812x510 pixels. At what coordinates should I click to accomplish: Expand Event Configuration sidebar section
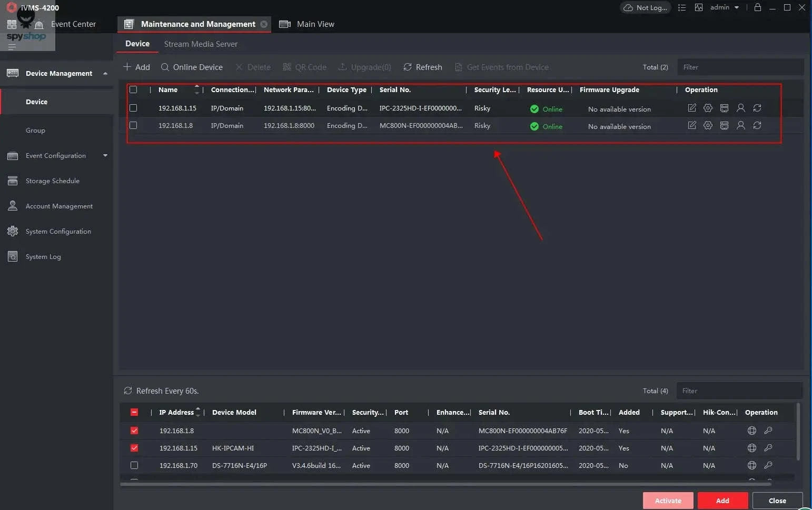(x=105, y=155)
